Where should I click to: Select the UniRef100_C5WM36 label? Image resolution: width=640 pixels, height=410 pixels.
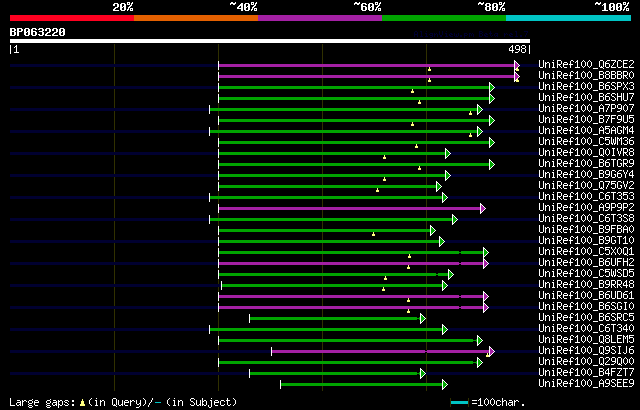586,142
